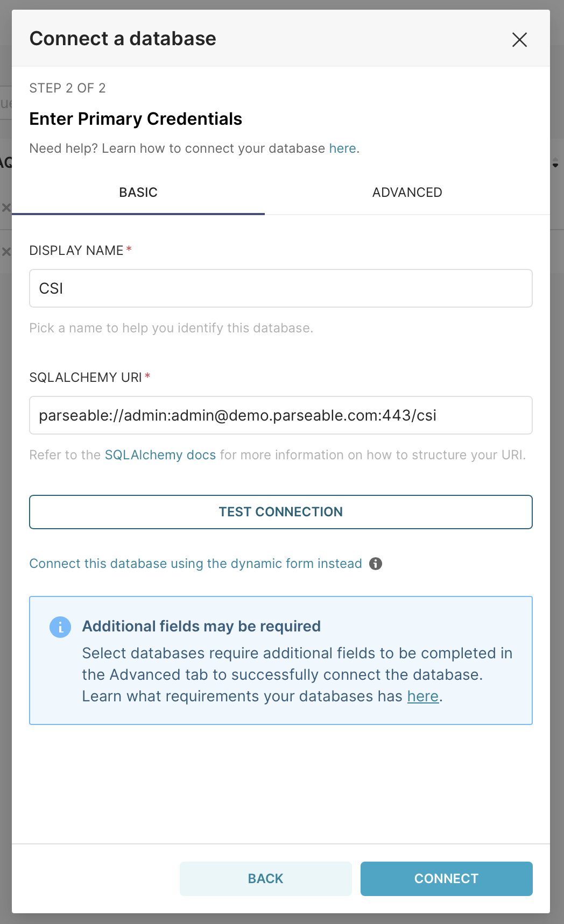The height and width of the screenshot is (924, 564).
Task: Click the red asterisk next to Display Name
Action: [129, 248]
